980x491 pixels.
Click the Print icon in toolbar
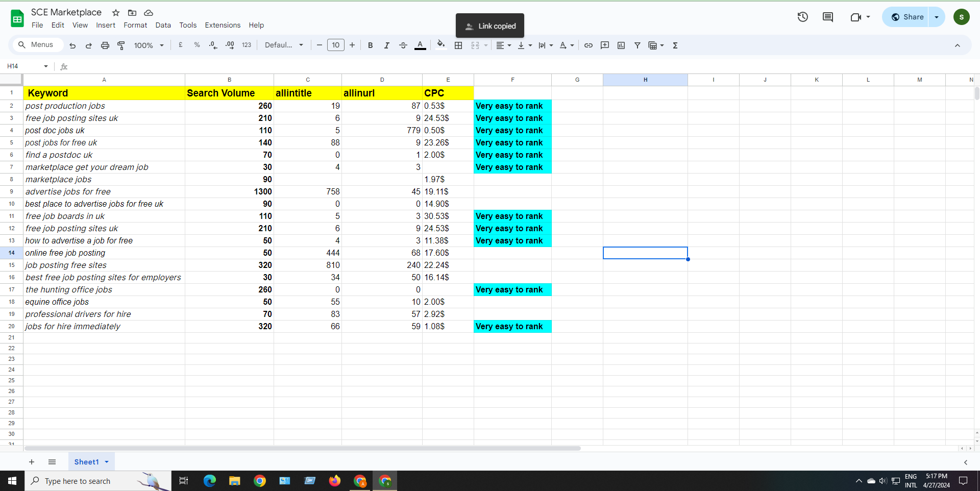tap(105, 45)
